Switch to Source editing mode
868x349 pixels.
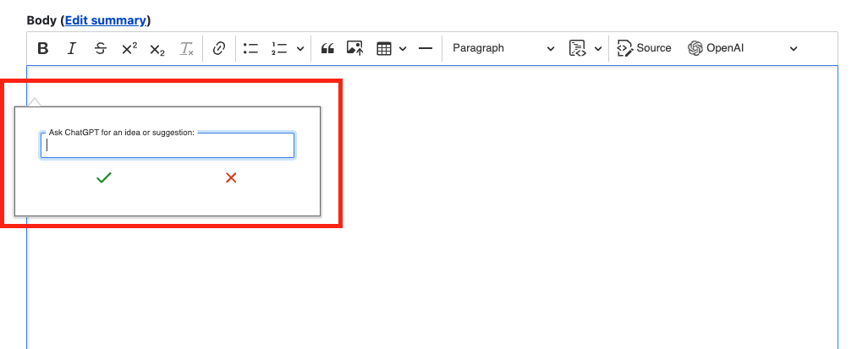click(x=644, y=48)
